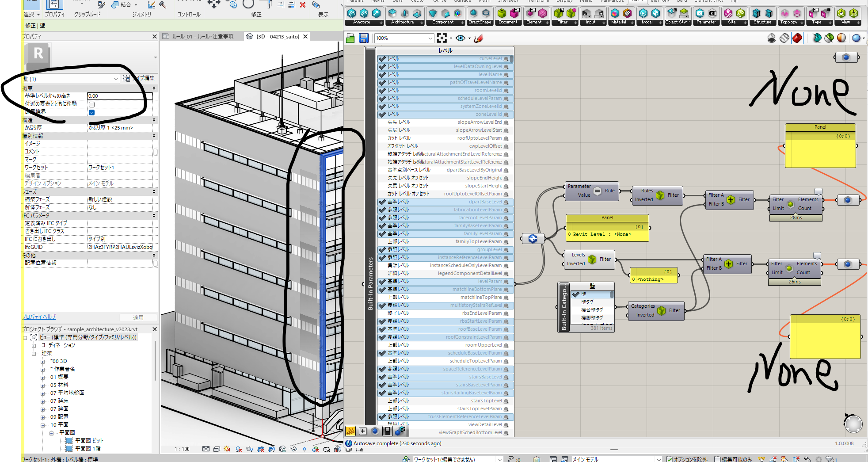Click the zoom extents icon in canvas toolbar

tap(442, 38)
